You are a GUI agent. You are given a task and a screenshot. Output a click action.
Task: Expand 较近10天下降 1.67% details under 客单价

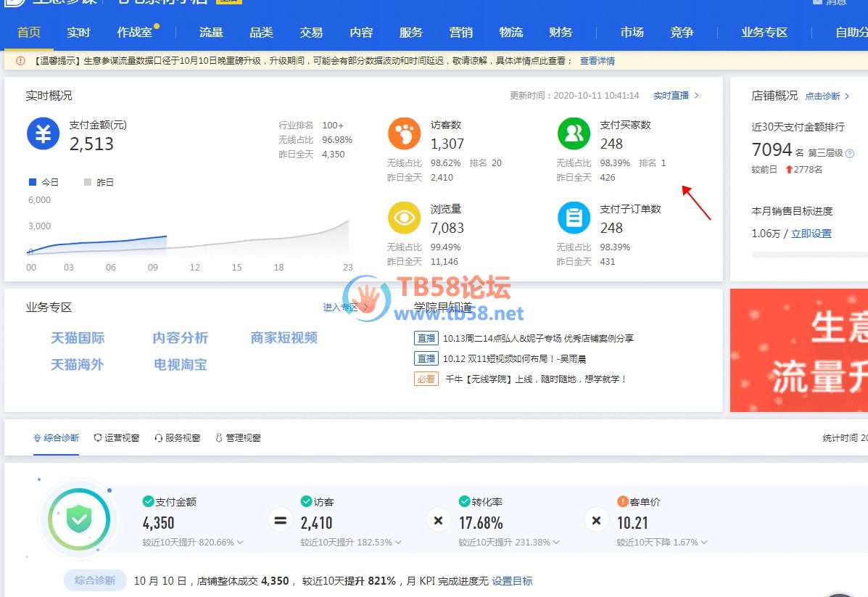(x=662, y=542)
